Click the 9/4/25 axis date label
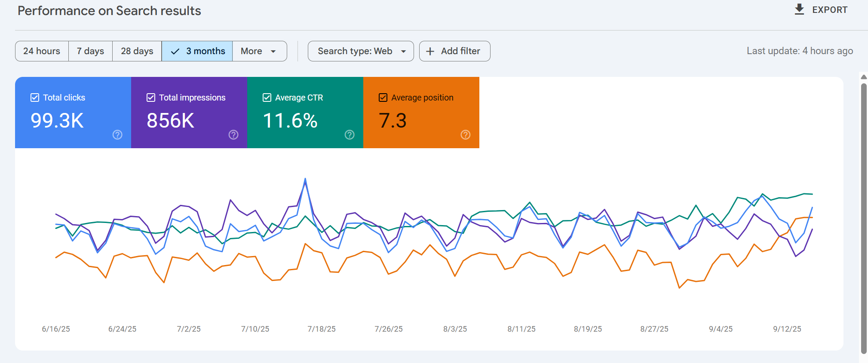 coord(721,329)
